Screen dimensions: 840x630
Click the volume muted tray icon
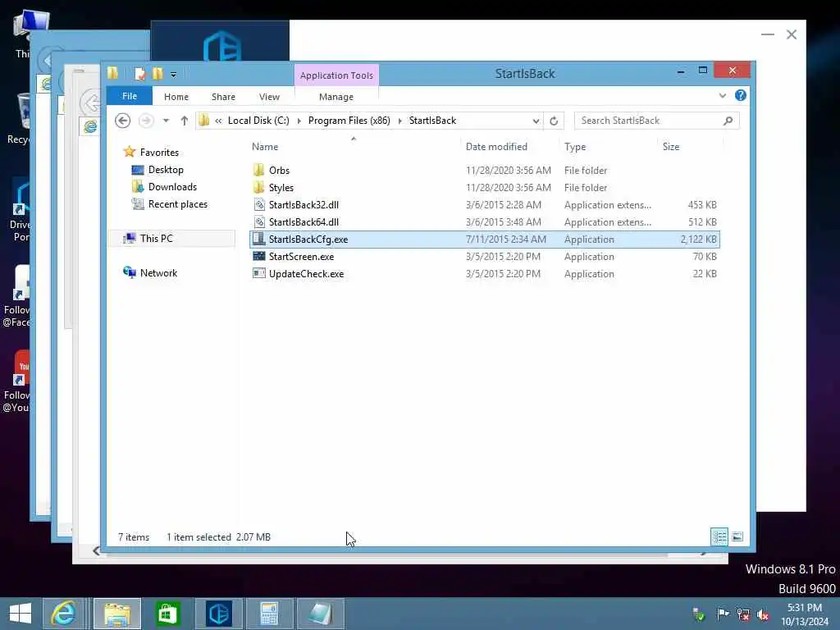[x=763, y=614]
